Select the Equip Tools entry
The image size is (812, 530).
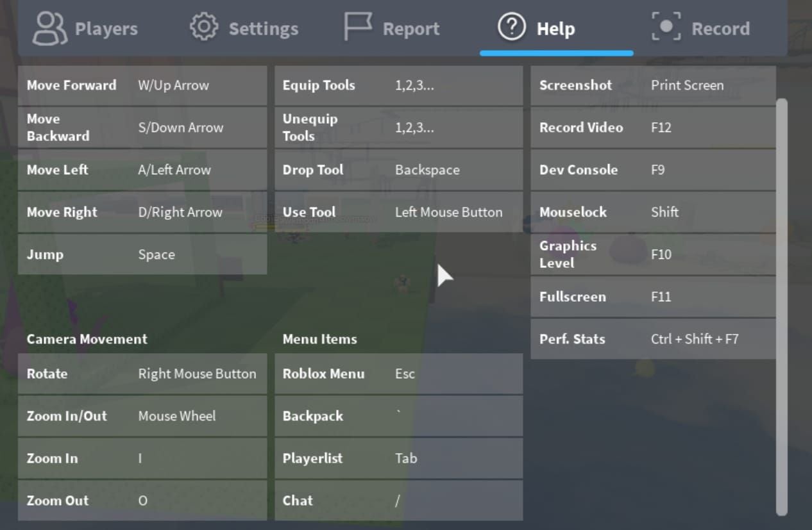(398, 85)
